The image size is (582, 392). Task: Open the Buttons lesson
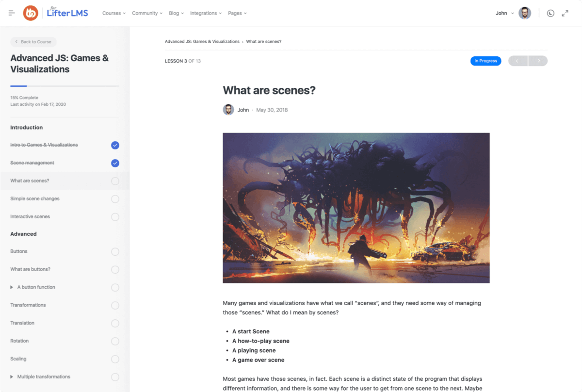(x=19, y=251)
